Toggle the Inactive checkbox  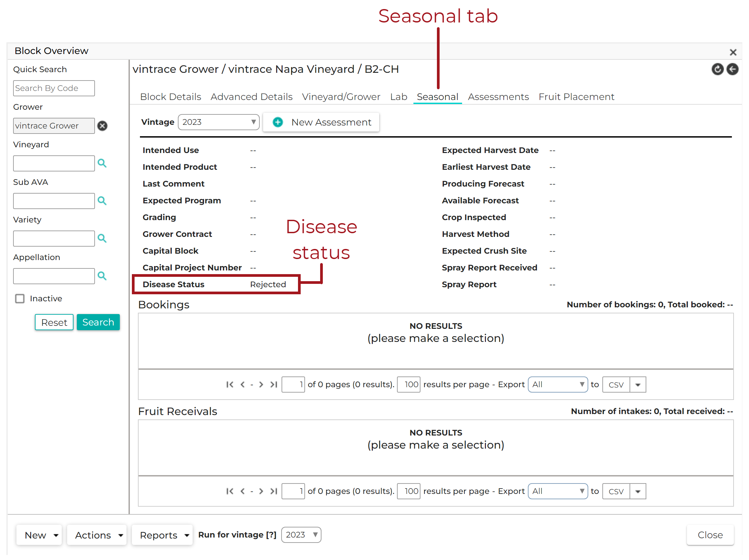click(20, 299)
